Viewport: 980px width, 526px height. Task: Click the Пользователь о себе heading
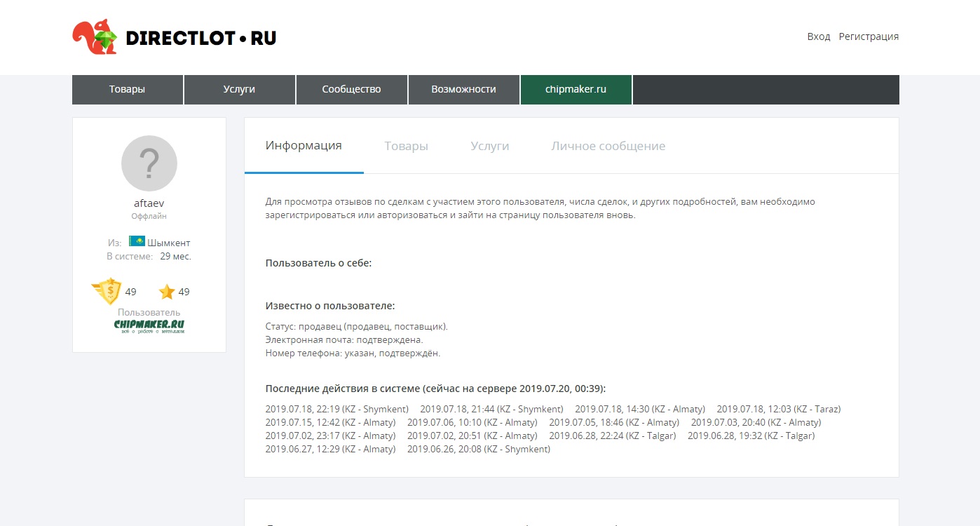(319, 263)
